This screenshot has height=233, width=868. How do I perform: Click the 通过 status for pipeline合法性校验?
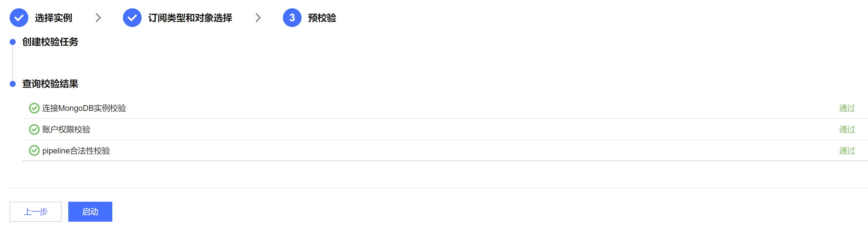tap(846, 150)
